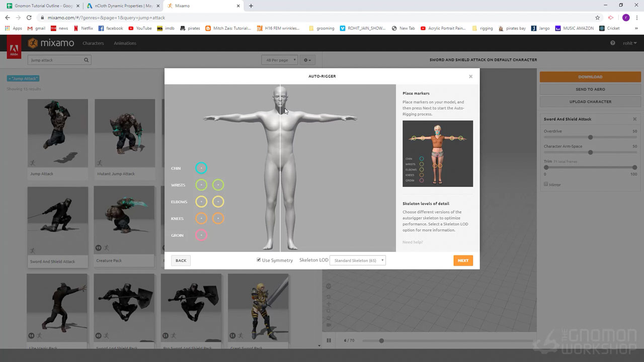The width and height of the screenshot is (644, 362).
Task: Open the Skeleton LOD dropdown
Action: [x=357, y=260]
